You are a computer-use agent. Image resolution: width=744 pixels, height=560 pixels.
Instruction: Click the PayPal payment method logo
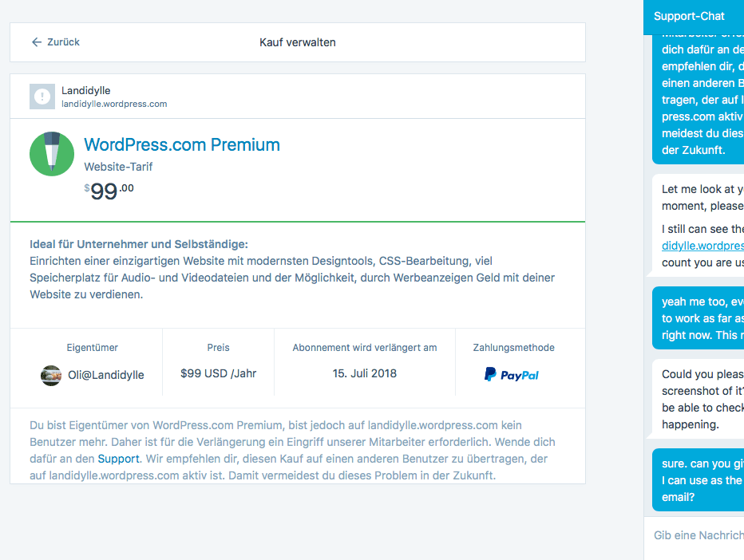coord(512,374)
